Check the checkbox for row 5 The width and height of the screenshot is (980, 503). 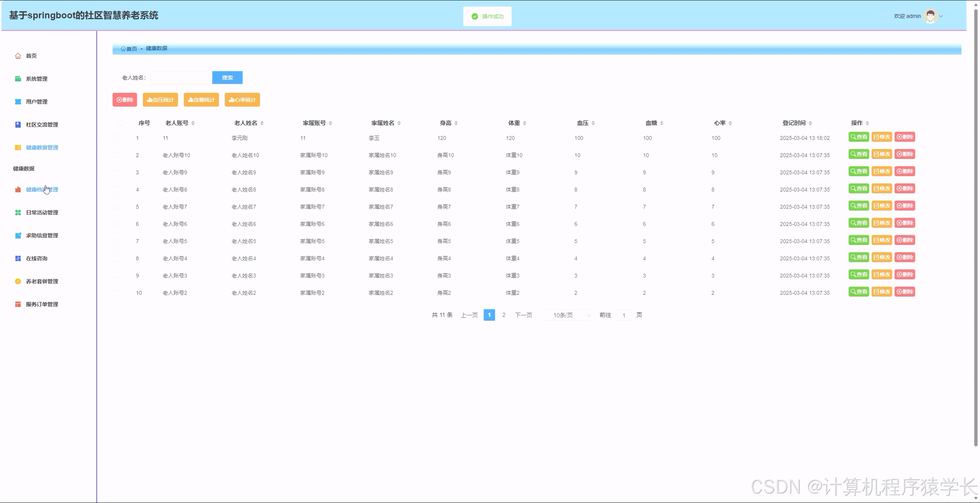118,207
